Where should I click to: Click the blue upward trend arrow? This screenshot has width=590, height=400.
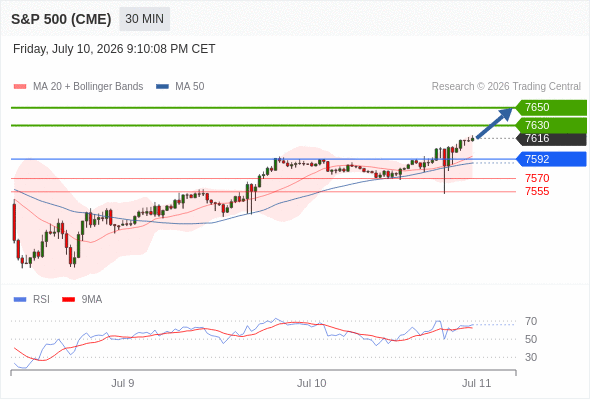click(494, 123)
